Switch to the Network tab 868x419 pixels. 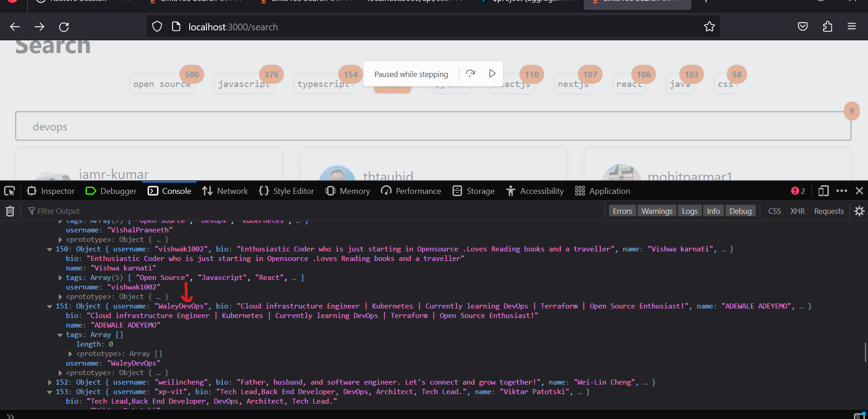point(225,191)
